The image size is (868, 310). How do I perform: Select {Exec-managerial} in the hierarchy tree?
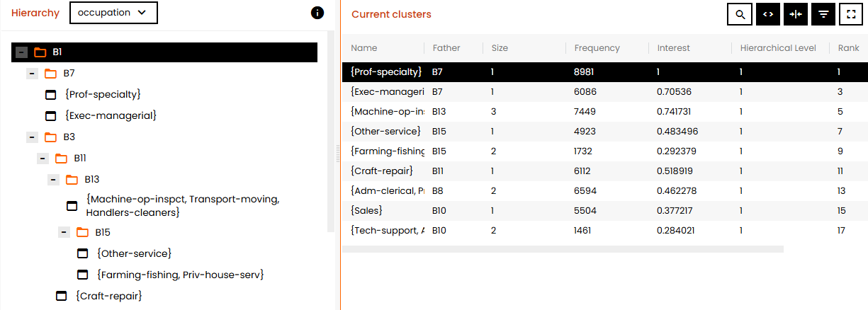click(110, 115)
